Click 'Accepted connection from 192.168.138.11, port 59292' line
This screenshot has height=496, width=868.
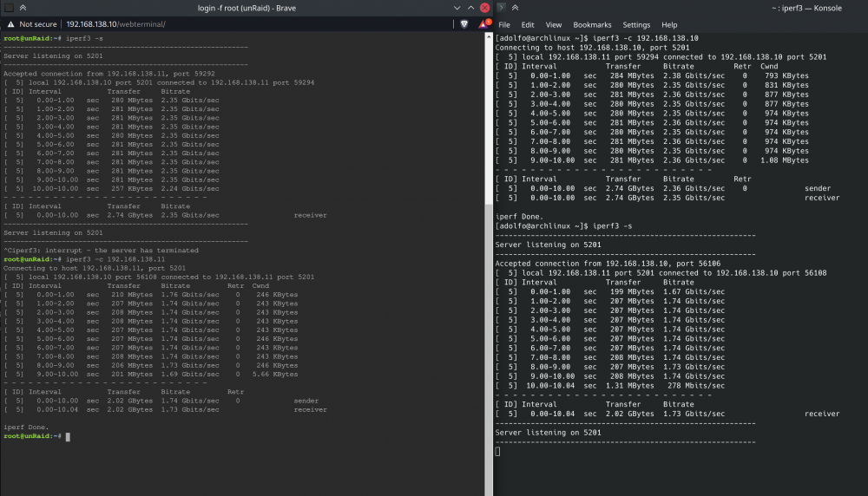(x=109, y=74)
